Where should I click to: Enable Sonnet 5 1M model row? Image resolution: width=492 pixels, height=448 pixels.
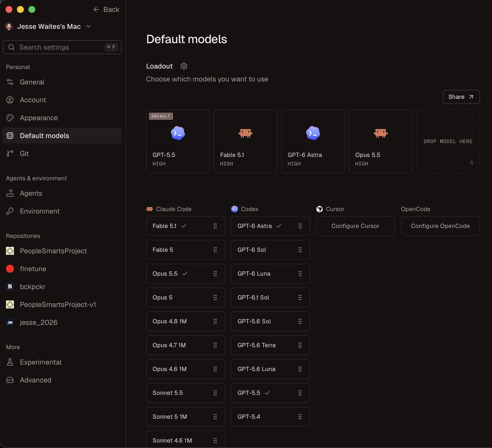click(x=185, y=417)
